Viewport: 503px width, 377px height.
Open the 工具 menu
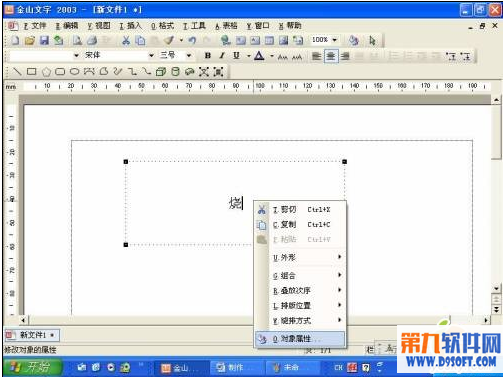tap(194, 26)
